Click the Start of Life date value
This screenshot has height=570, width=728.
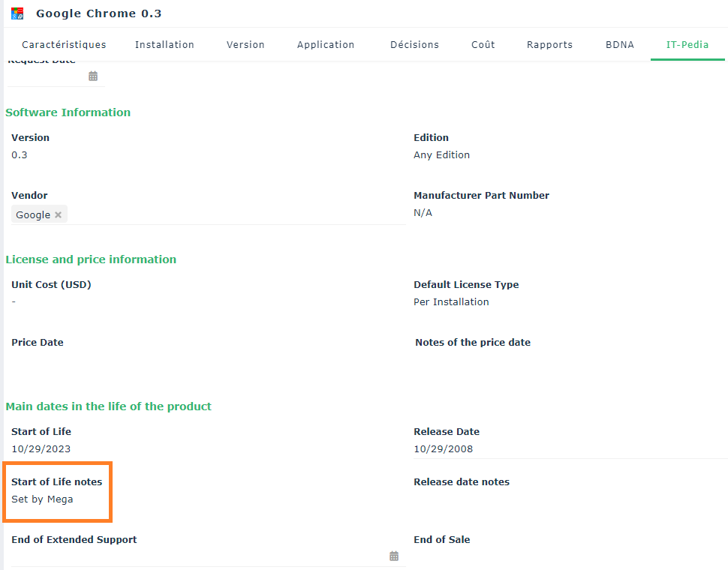[x=41, y=449]
